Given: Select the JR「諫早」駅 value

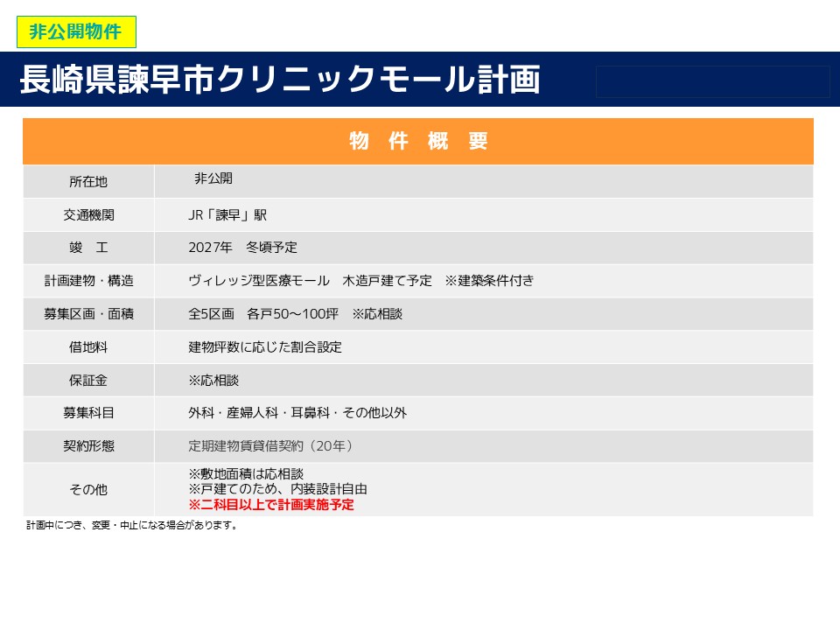Looking at the screenshot, I should [x=227, y=215].
